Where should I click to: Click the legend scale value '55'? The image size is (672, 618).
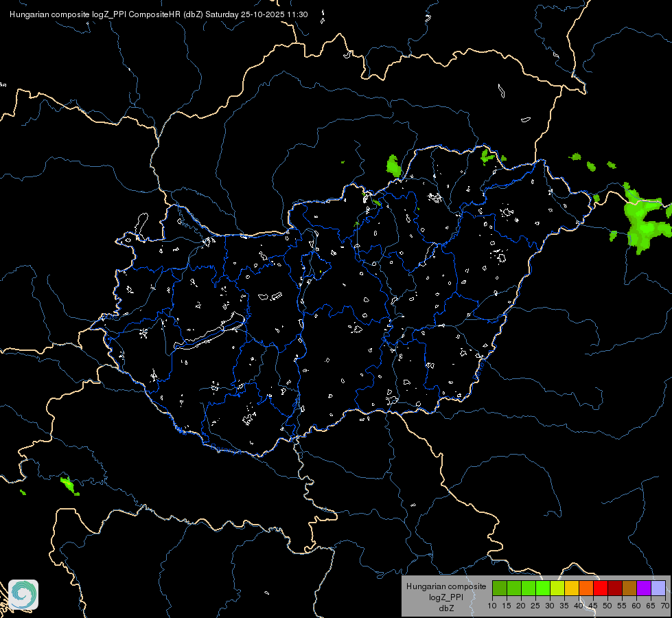(622, 606)
